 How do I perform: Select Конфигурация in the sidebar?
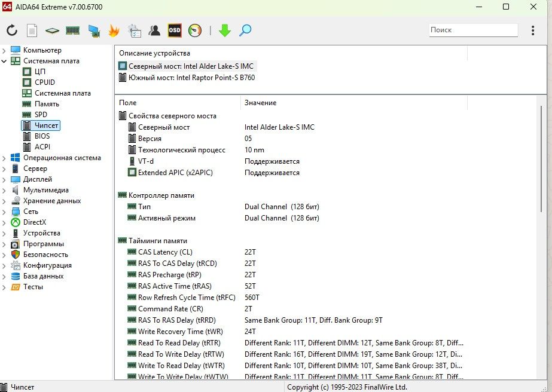click(x=47, y=265)
